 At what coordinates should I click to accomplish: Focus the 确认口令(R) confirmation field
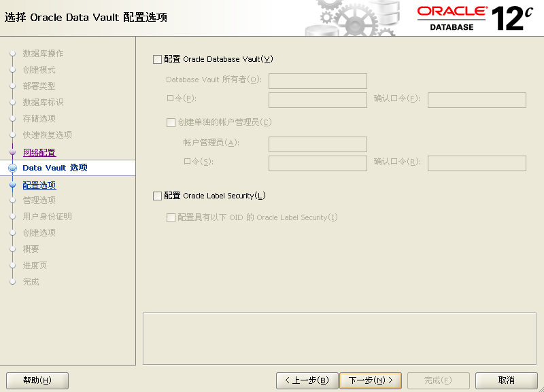tap(477, 163)
